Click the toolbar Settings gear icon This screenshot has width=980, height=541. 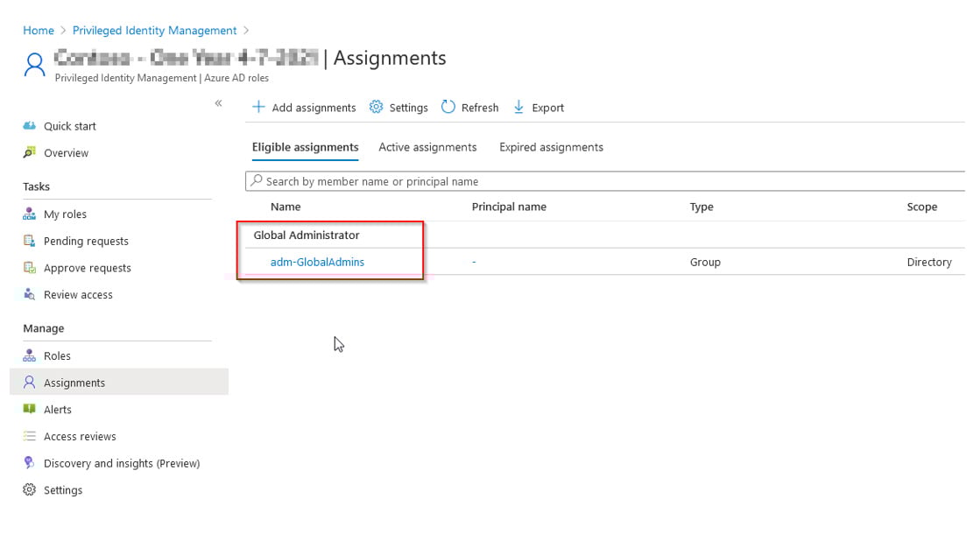pyautogui.click(x=376, y=107)
